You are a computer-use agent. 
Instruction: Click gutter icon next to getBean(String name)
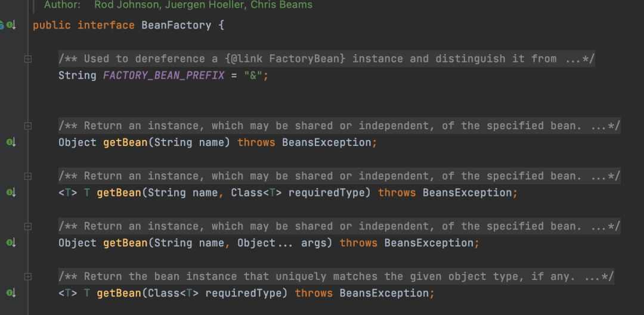[11, 142]
